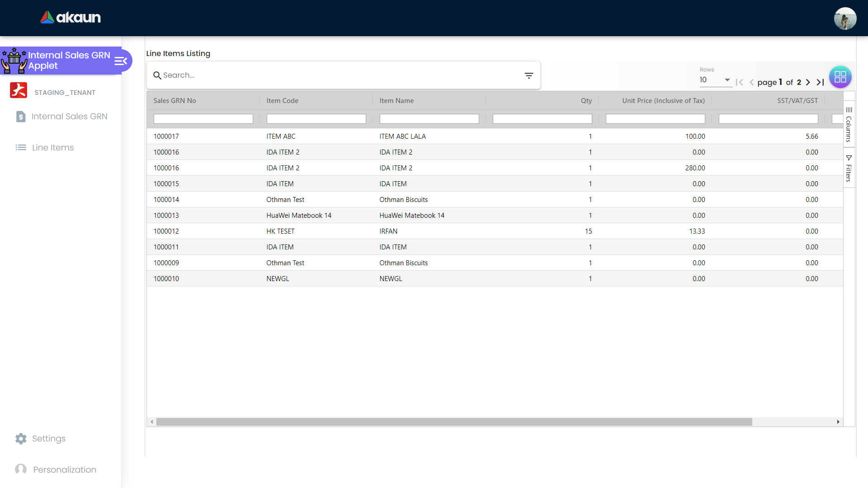
Task: Collapse the sidebar menu icon
Action: (x=120, y=61)
